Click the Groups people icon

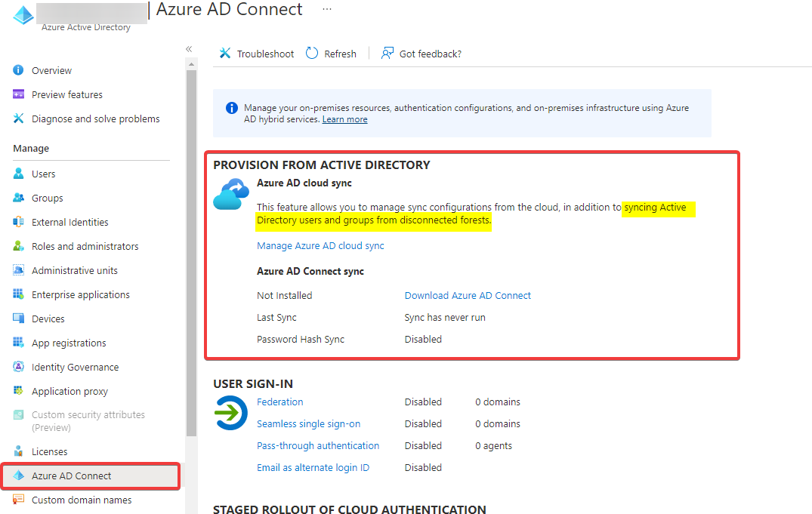coord(18,197)
